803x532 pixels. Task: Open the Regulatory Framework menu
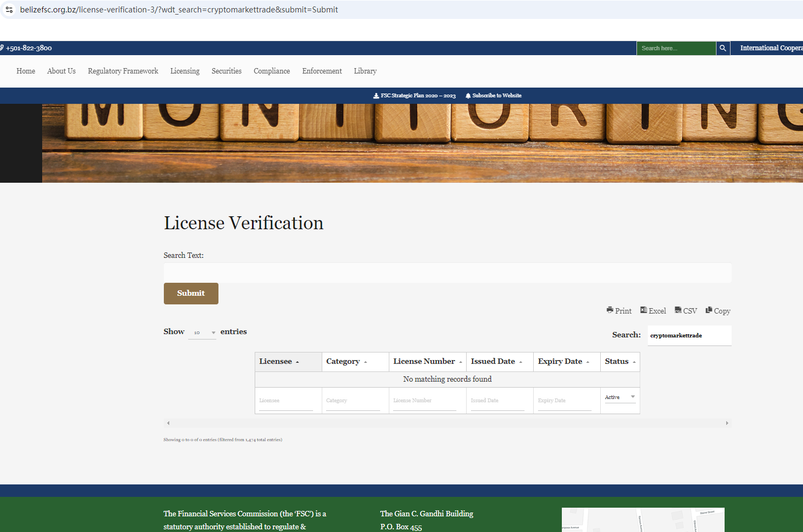[123, 71]
